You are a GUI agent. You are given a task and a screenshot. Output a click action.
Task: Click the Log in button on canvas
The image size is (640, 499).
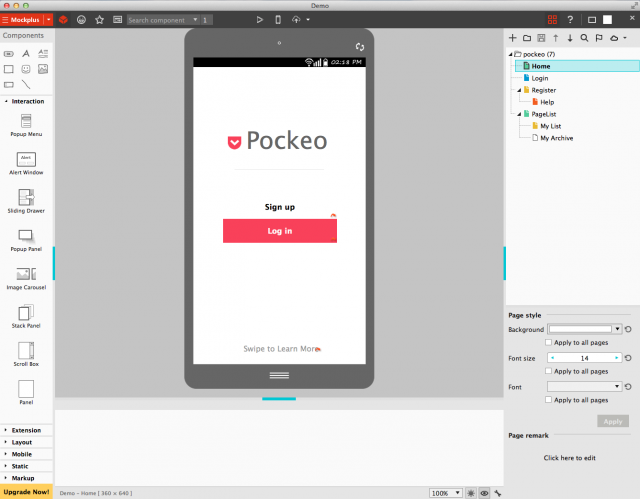click(x=279, y=231)
